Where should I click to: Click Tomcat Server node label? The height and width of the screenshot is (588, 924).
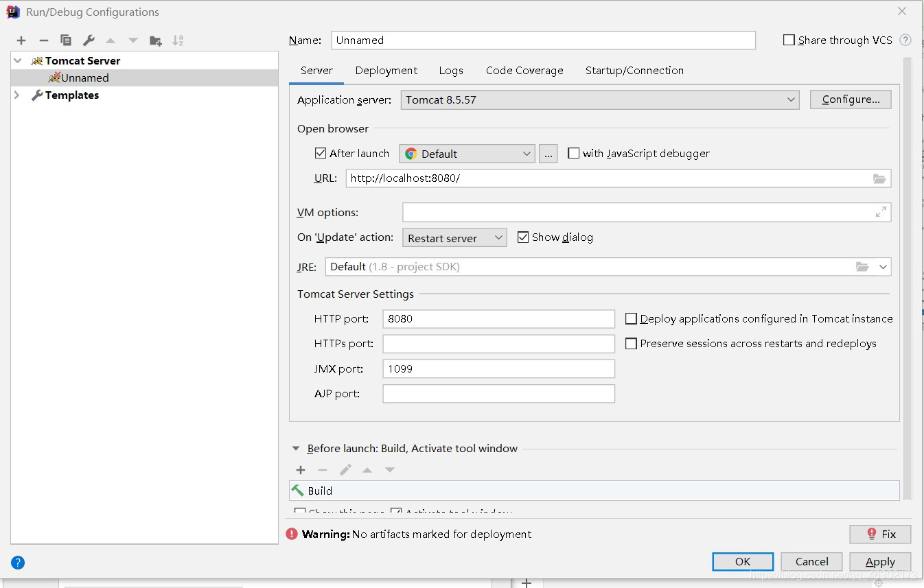point(82,61)
